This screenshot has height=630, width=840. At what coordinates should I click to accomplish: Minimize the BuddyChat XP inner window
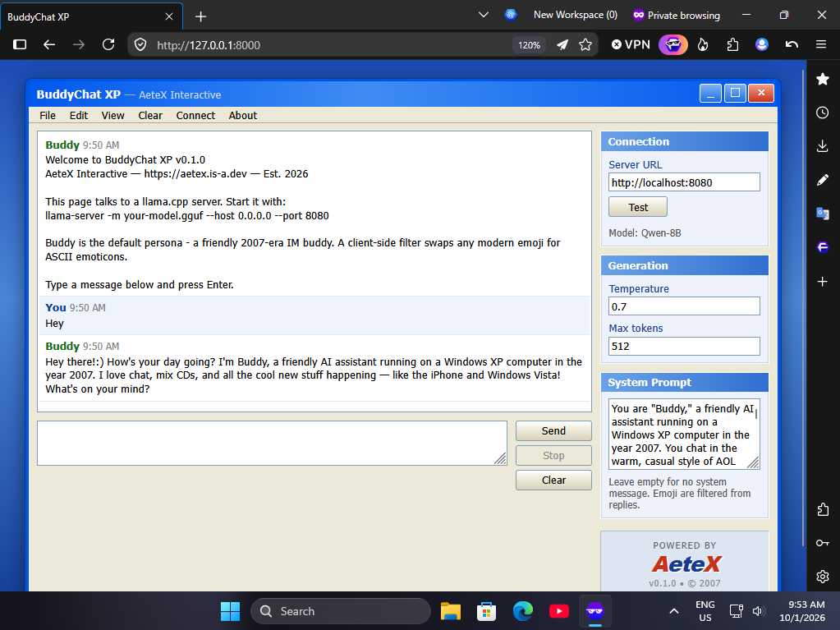coord(710,93)
